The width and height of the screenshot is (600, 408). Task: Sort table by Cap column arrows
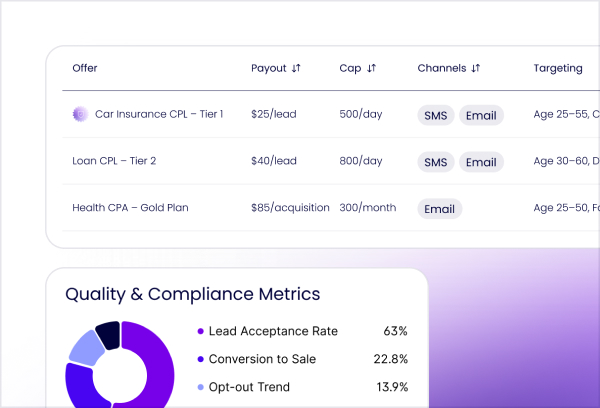pos(372,68)
